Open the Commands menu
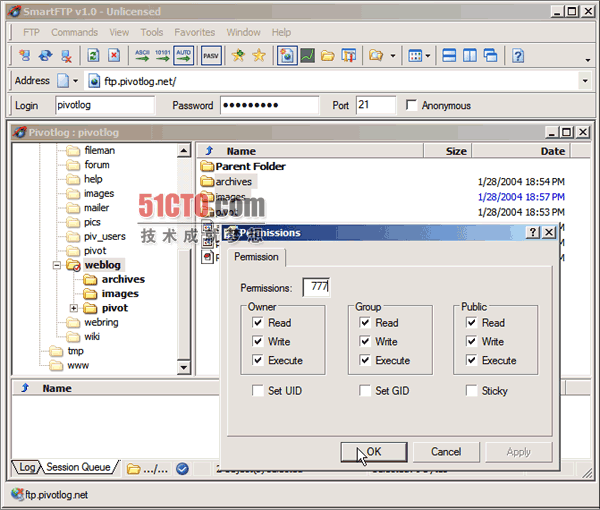 pos(75,32)
